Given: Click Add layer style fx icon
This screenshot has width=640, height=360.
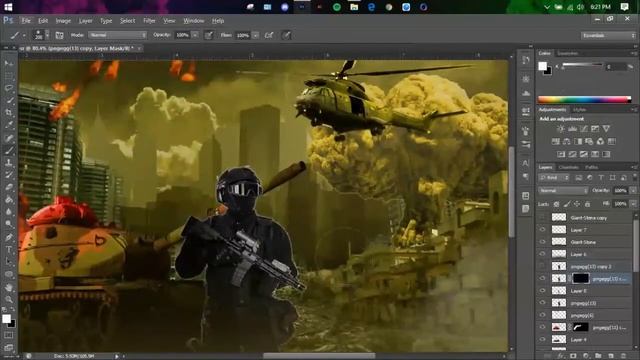Looking at the screenshot, I should click(561, 356).
